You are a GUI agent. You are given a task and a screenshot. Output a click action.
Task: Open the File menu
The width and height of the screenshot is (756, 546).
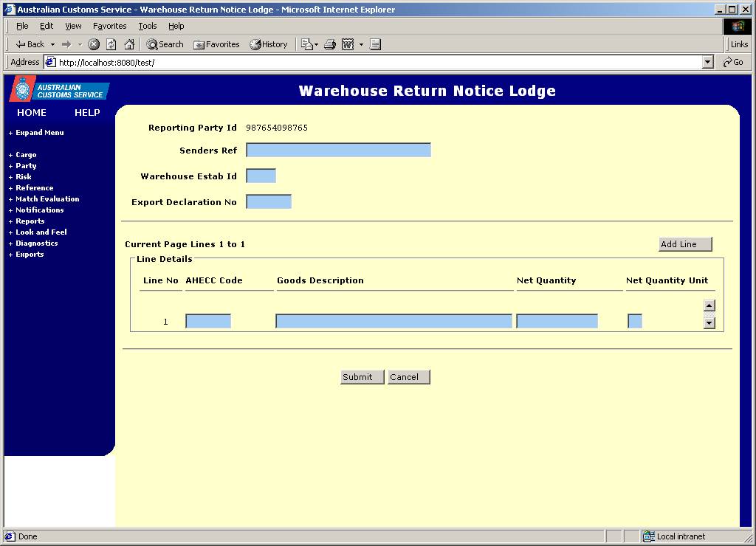(x=22, y=26)
